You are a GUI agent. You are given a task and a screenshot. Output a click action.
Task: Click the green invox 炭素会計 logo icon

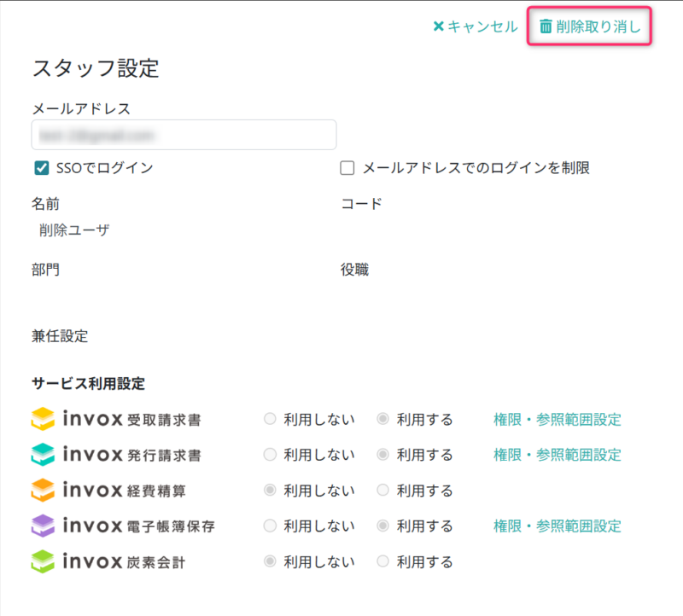coord(43,561)
